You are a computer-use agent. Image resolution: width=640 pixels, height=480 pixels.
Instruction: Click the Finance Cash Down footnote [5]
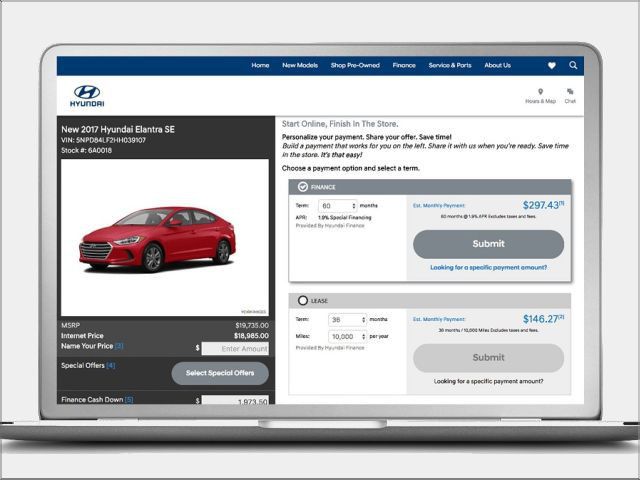[x=129, y=400]
